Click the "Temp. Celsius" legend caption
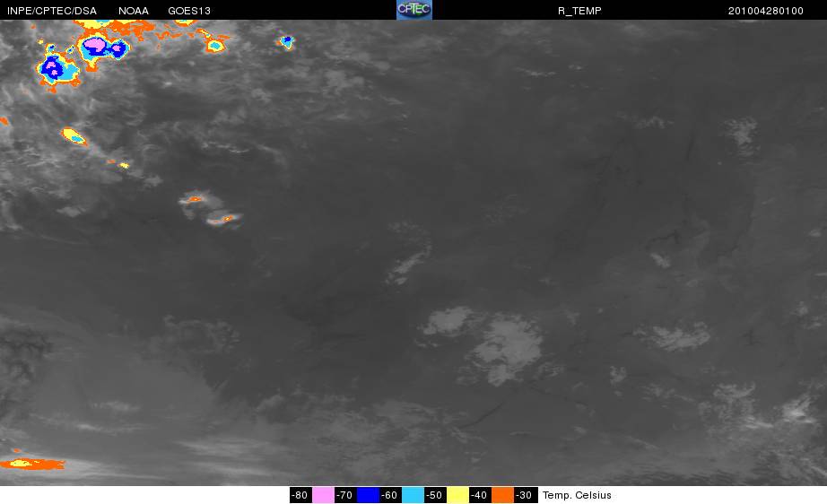This screenshot has width=827, height=504. coord(577,496)
